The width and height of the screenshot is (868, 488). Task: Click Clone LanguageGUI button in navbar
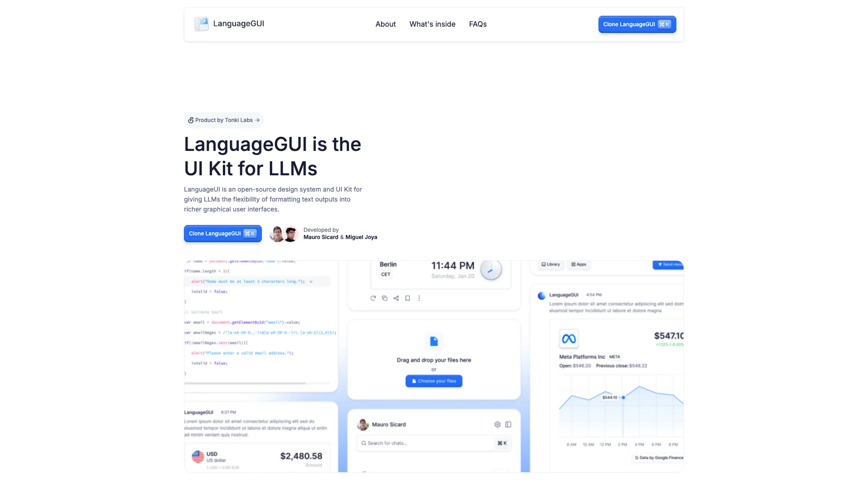click(x=637, y=24)
